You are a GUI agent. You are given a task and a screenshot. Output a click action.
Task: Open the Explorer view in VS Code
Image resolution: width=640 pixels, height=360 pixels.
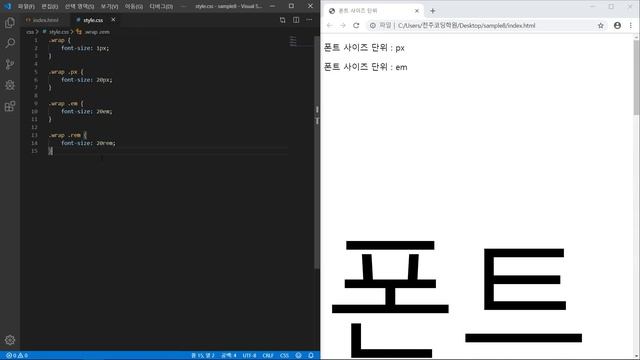click(x=10, y=22)
